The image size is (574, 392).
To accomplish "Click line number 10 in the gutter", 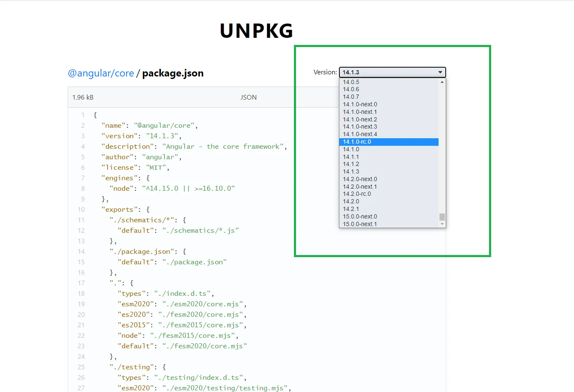I will click(x=81, y=210).
